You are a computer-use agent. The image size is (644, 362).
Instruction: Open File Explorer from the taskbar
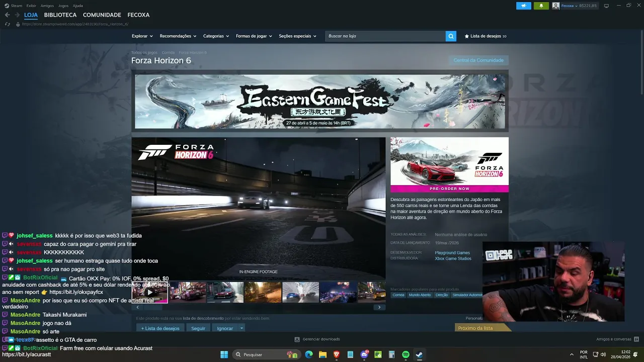click(x=323, y=354)
